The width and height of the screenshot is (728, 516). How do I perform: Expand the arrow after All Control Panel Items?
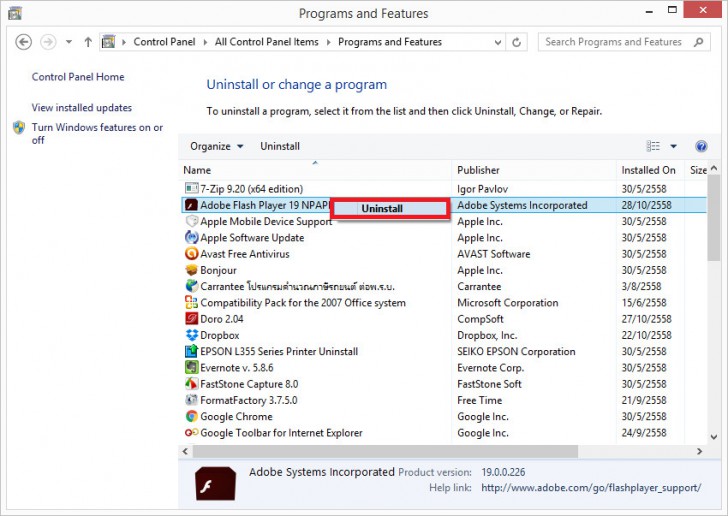click(328, 42)
